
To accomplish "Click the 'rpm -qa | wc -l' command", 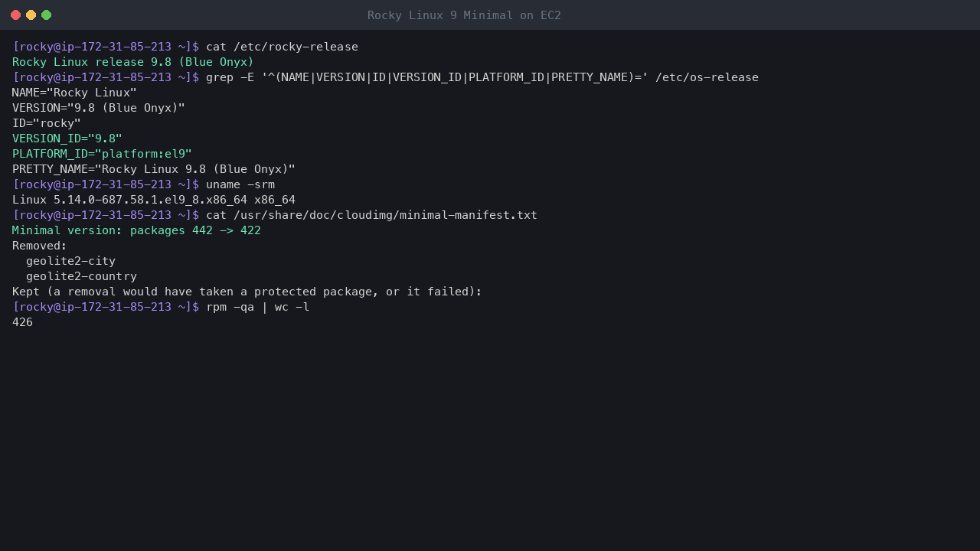I will pyautogui.click(x=258, y=307).
